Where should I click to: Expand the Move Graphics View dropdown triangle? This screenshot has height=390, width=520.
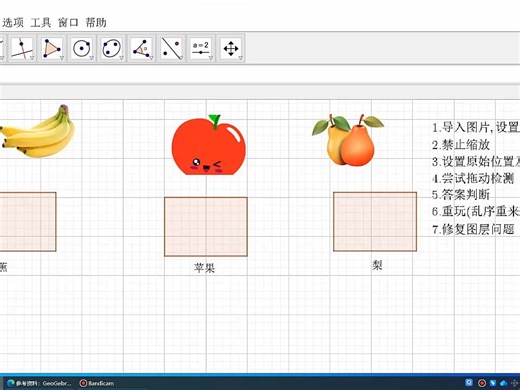241,58
